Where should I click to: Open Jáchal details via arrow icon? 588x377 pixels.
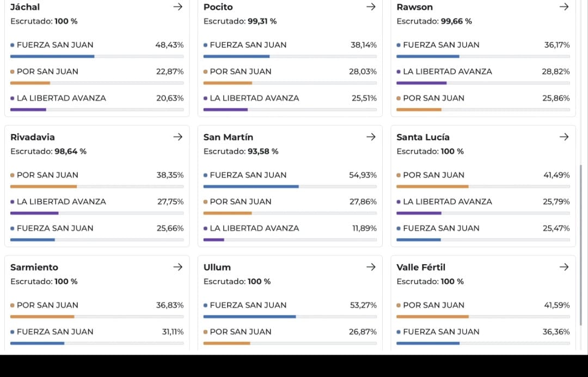(177, 7)
